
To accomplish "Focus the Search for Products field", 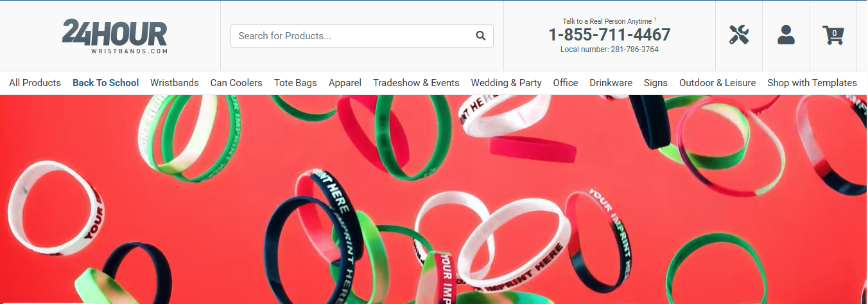I will tap(361, 36).
